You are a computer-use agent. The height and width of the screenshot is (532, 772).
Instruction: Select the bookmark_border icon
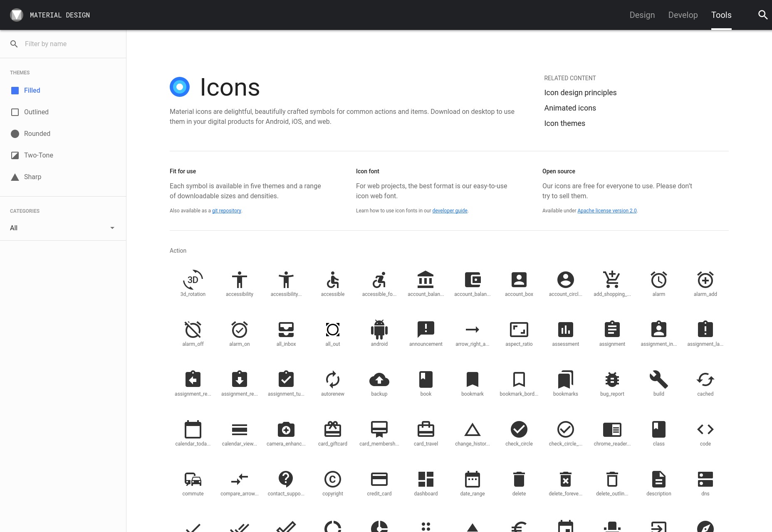click(x=519, y=379)
